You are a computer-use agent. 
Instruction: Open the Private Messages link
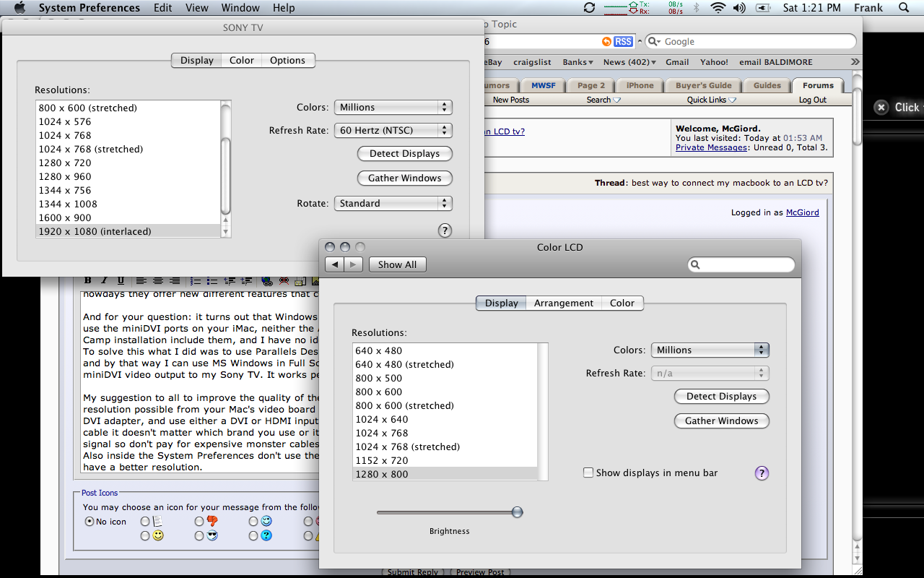[x=711, y=147]
